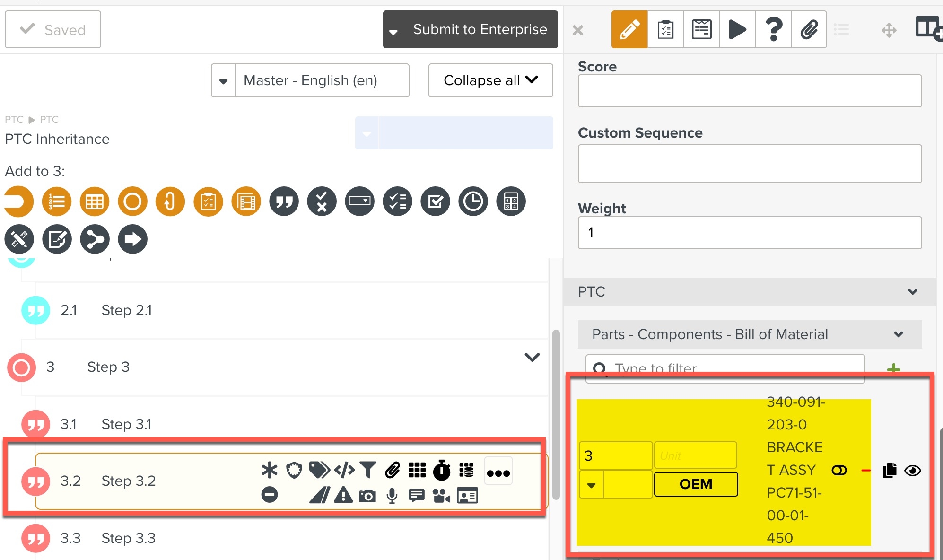Open the Master - English (en) language dropdown

(310, 80)
